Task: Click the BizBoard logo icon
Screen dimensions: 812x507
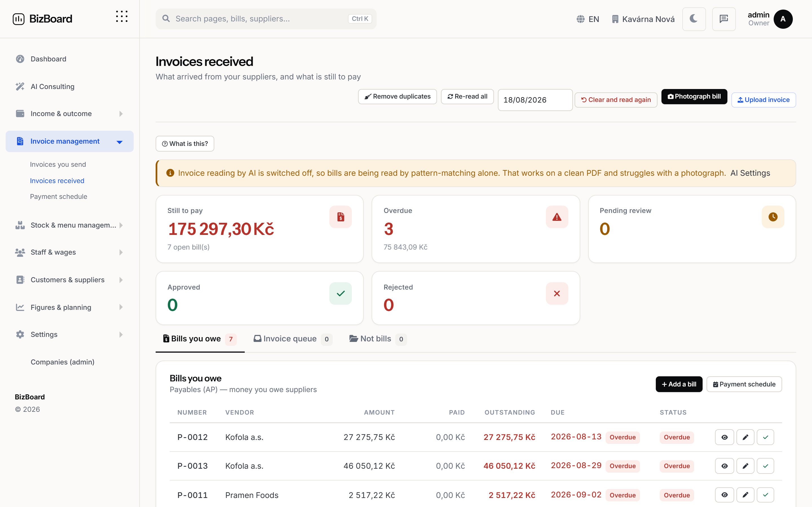Action: 18,19
